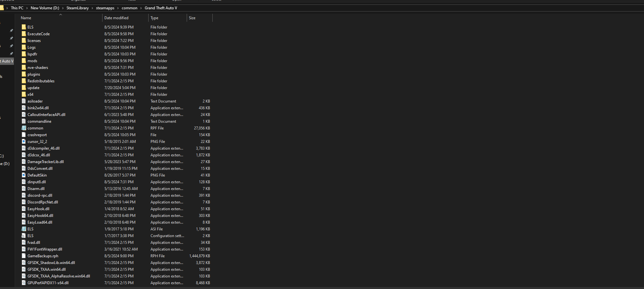Highlight the plugins folder icon

[24, 74]
